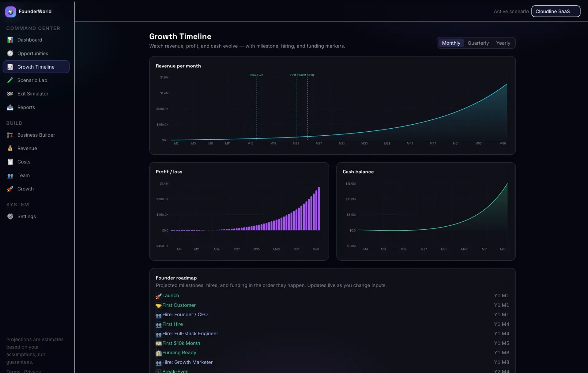Screen dimensions: 588x373
Task: Open the Cloudline SaaS scenario dropdown
Action: [x=556, y=11]
